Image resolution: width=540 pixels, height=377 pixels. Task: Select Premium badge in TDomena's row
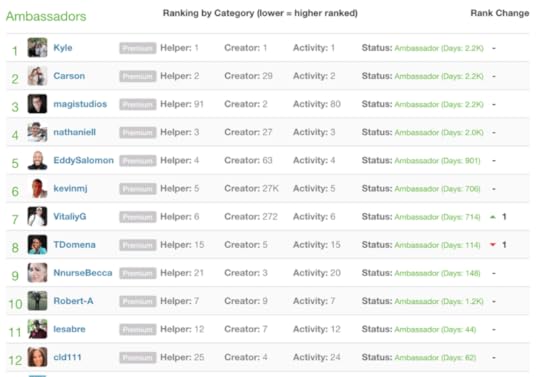138,245
